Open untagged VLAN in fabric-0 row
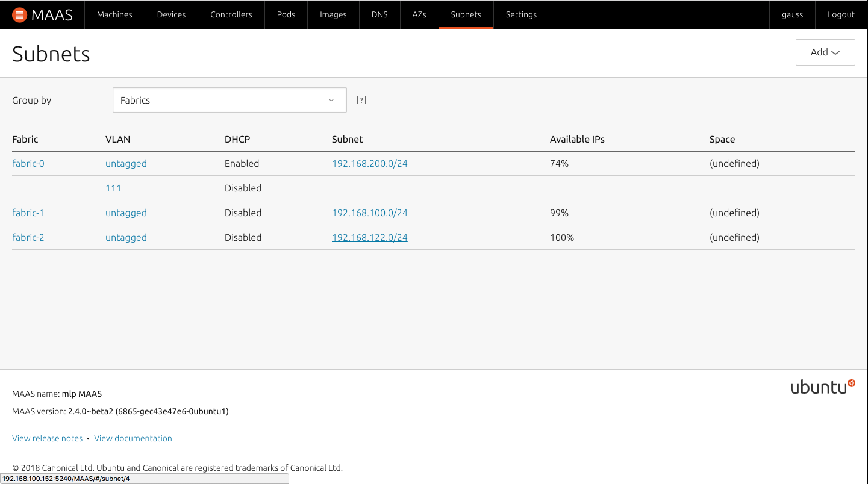 [x=126, y=163]
